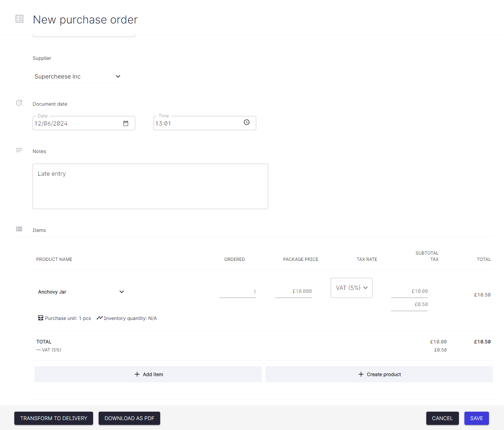Image resolution: width=504 pixels, height=430 pixels.
Task: Click the list icon beside Items section
Action: coord(19,229)
